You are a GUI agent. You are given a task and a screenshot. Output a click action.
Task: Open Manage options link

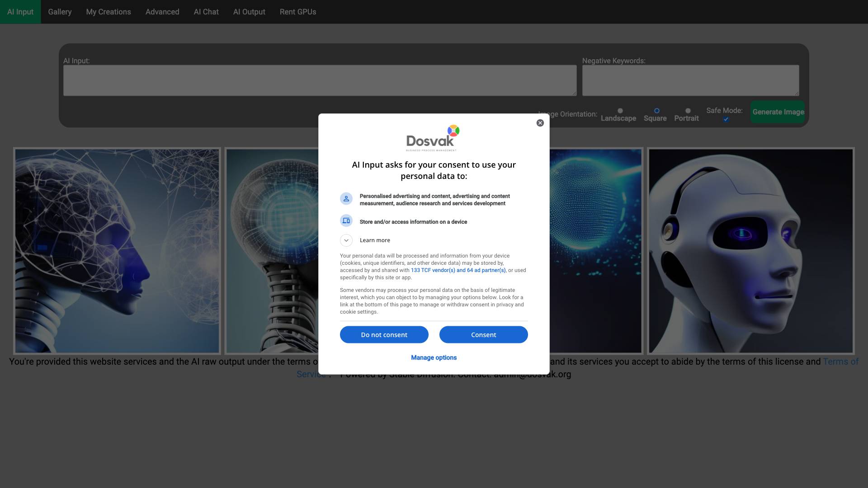(x=434, y=357)
